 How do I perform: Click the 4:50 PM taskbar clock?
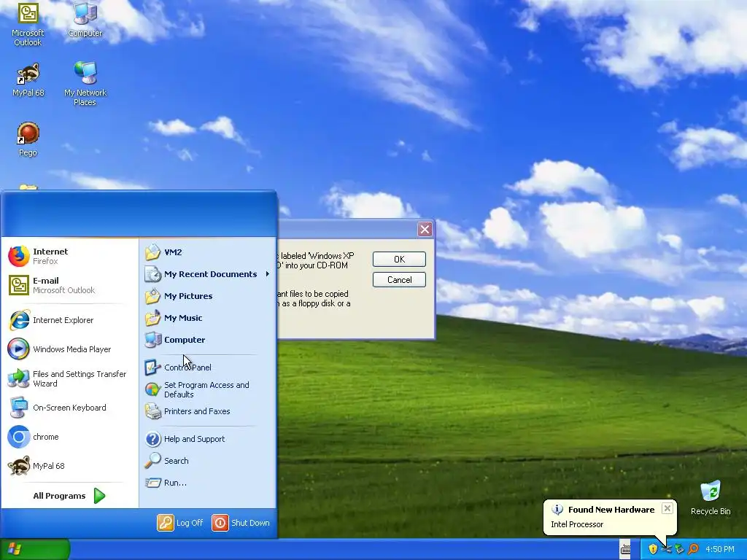click(x=720, y=549)
